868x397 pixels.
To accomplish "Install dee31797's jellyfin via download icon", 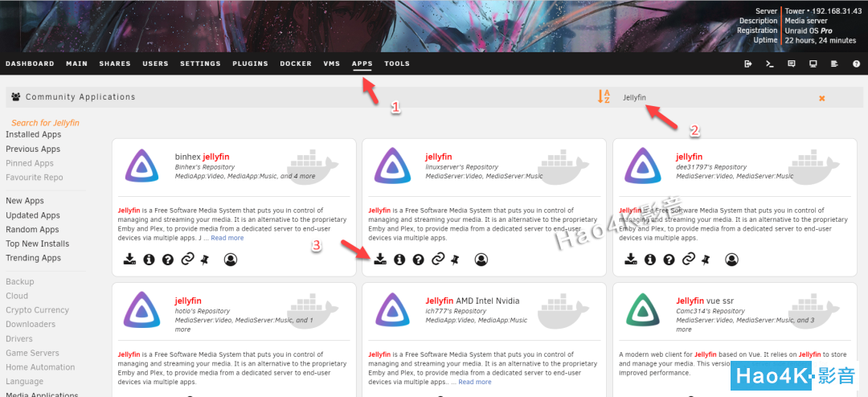I will click(x=631, y=259).
